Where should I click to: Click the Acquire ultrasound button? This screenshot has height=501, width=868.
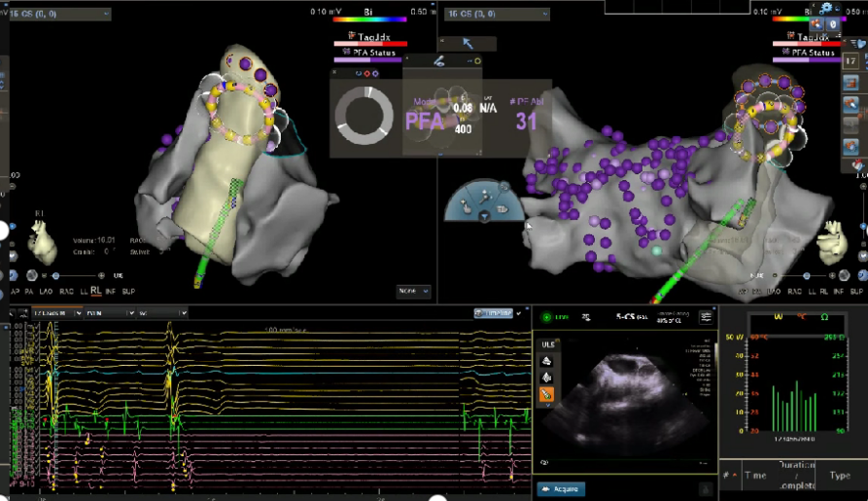561,488
